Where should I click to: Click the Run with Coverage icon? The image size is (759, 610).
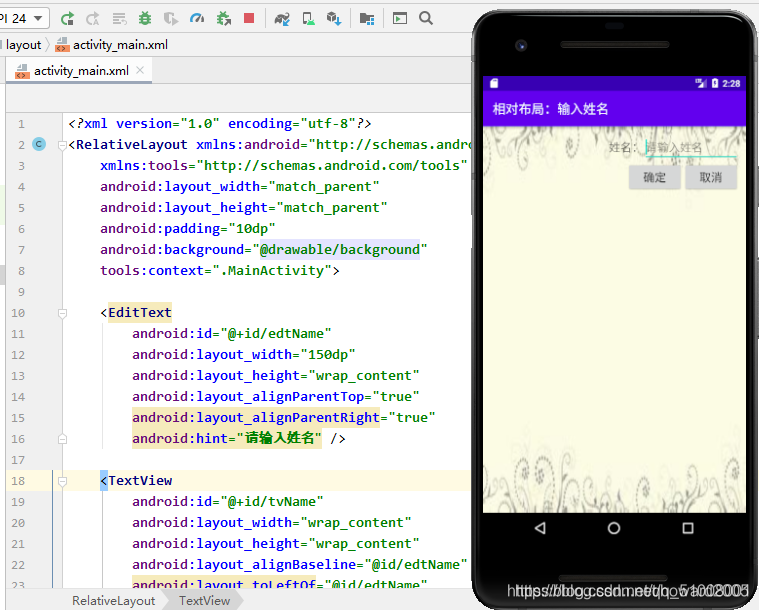coord(171,19)
